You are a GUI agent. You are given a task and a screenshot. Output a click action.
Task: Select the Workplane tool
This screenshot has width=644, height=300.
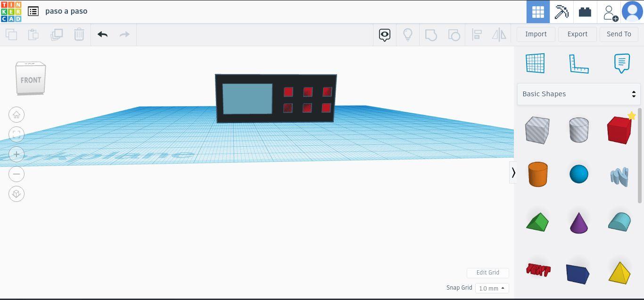(535, 63)
